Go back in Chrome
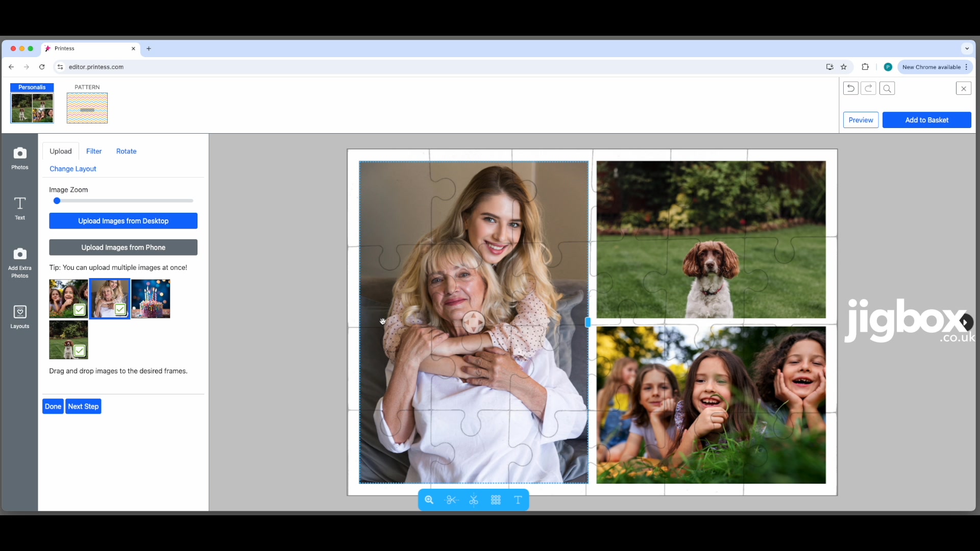Viewport: 980px width, 551px height. pos(11,67)
